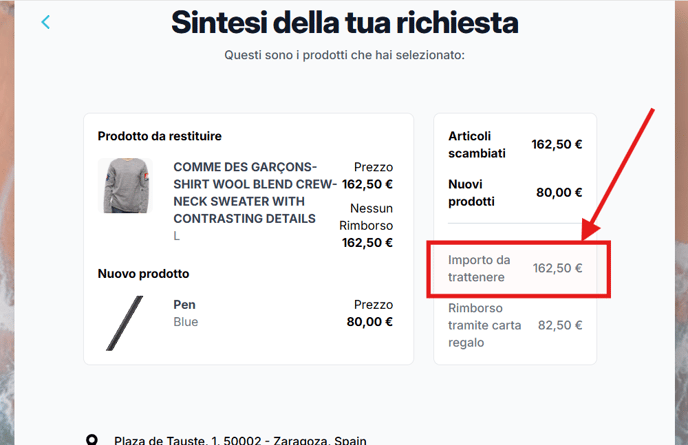Select the sweater size L label
This screenshot has width=688, height=445.
click(x=176, y=236)
